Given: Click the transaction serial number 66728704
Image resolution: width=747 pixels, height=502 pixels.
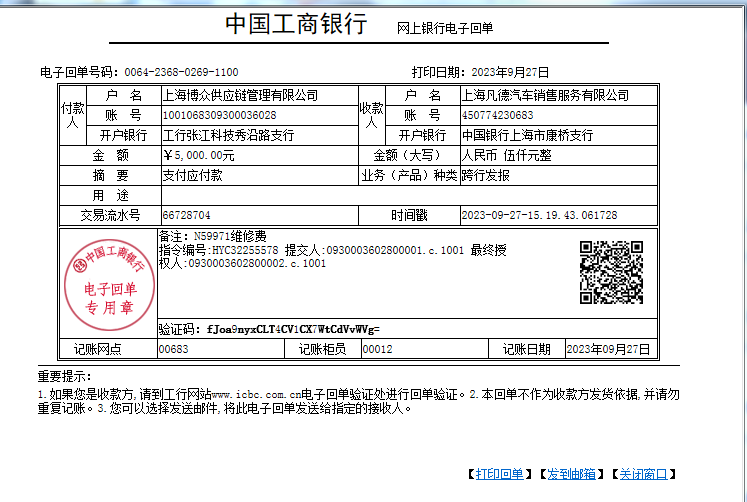Looking at the screenshot, I should click(x=186, y=215).
